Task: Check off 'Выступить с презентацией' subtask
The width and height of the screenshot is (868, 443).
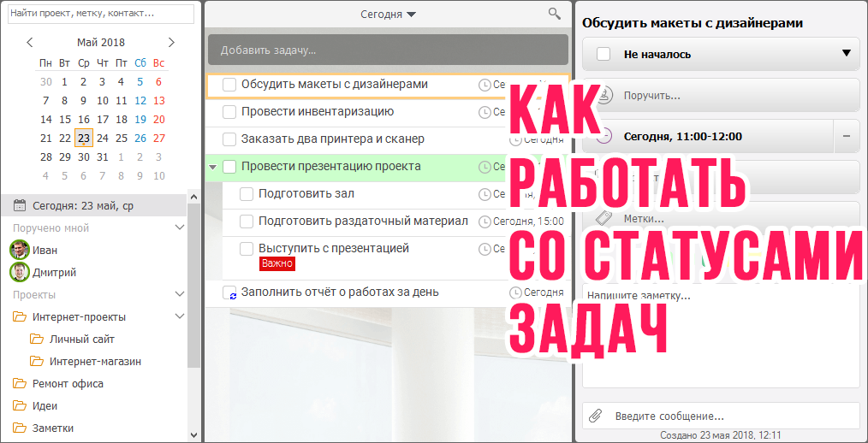Action: 247,249
